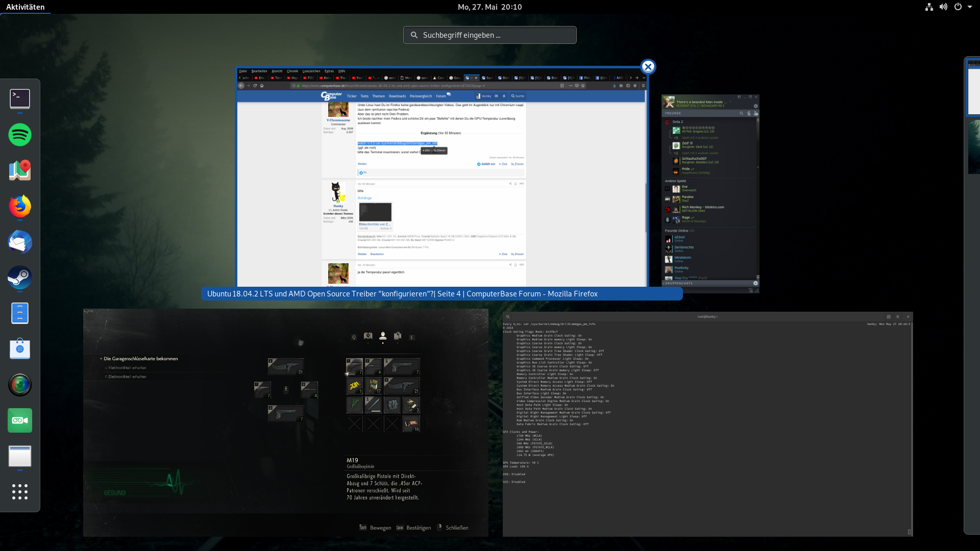Viewport: 980px width, 551px height.
Task: Select the Resident Evil inventory game window
Action: pyautogui.click(x=285, y=422)
